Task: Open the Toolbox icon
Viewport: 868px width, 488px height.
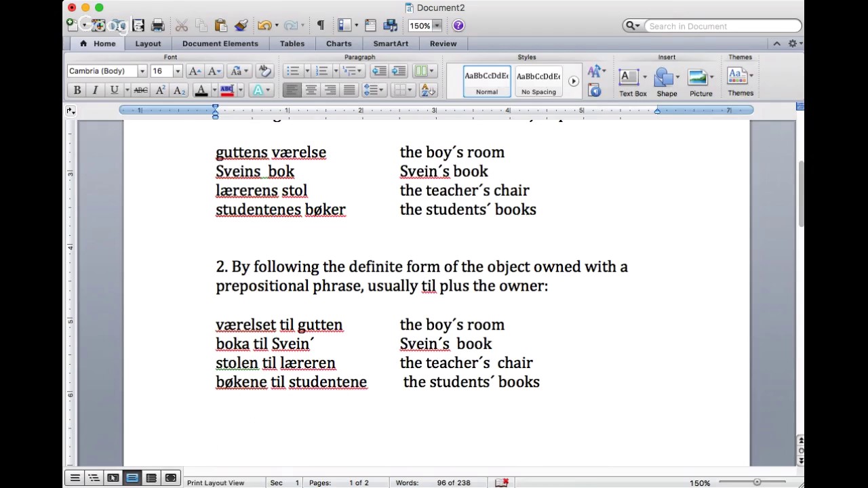Action: (x=370, y=26)
